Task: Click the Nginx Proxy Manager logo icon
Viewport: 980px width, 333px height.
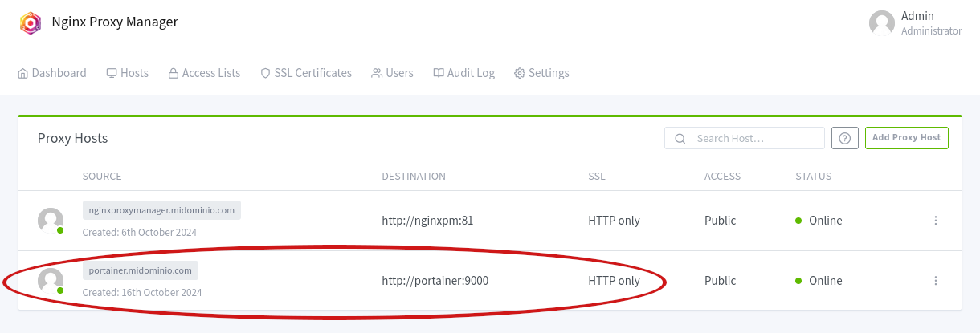Action: (30, 22)
